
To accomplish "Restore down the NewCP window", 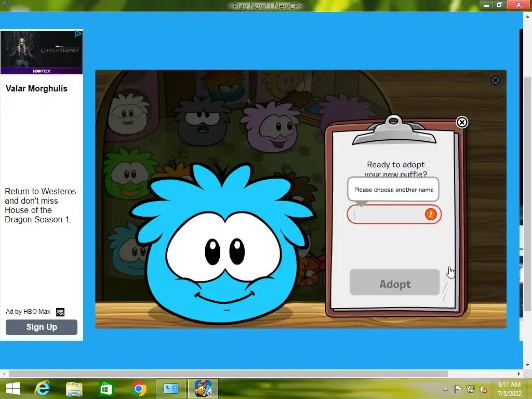I will click(x=500, y=5).
